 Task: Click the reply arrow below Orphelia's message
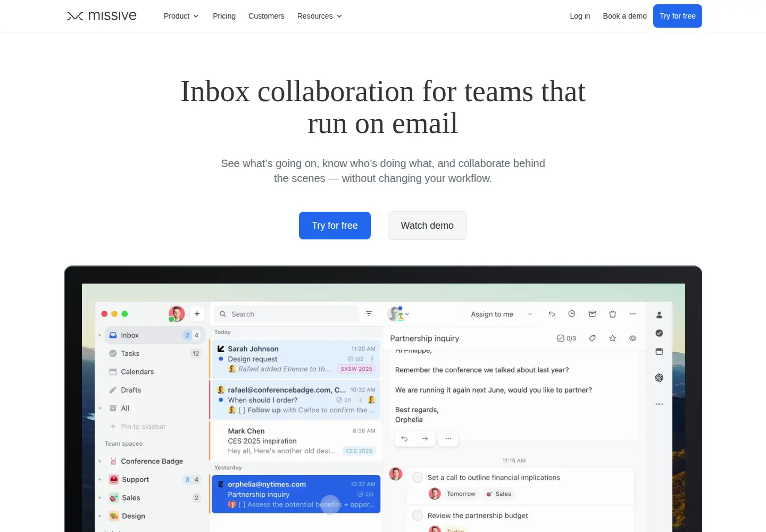click(404, 439)
